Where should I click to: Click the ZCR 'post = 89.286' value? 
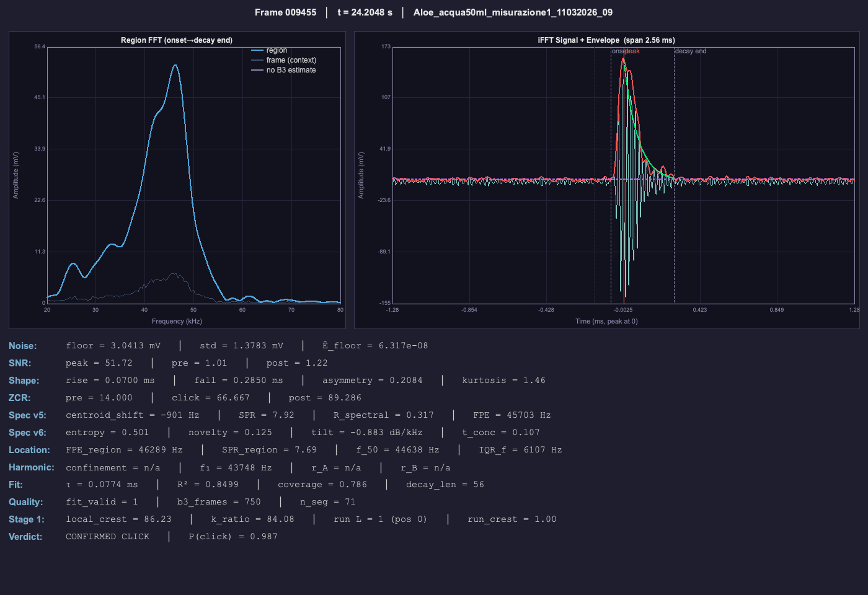coord(325,398)
